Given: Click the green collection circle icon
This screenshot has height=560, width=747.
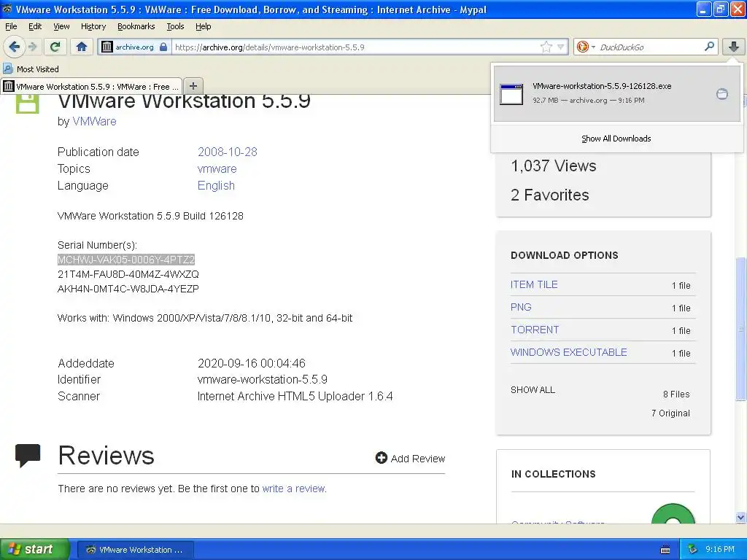Looking at the screenshot, I should tap(673, 514).
